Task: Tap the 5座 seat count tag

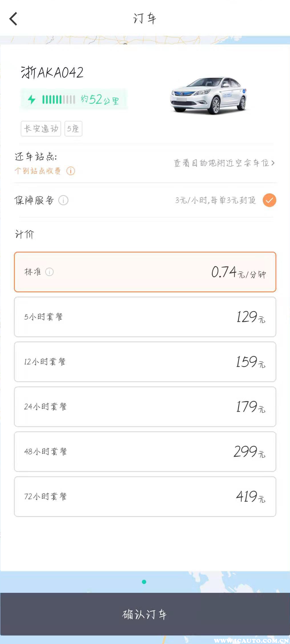Action: point(73,129)
